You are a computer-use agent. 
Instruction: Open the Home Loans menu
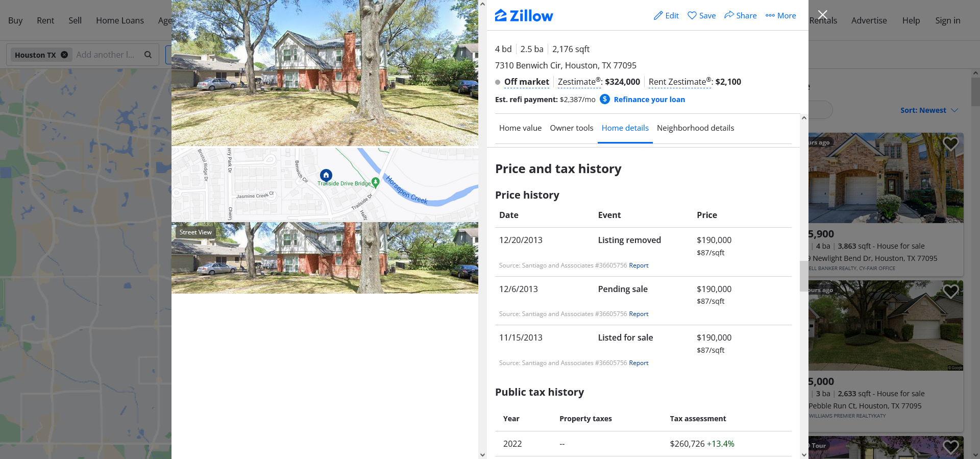tap(120, 20)
